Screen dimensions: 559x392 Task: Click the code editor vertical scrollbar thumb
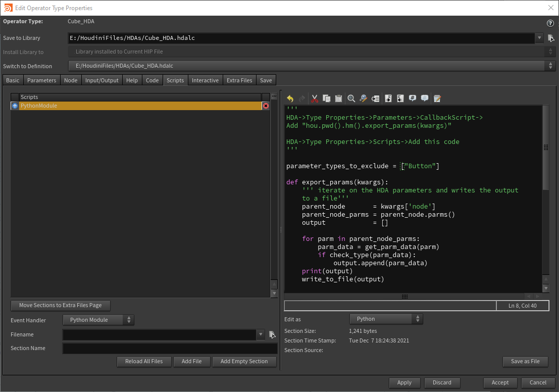(x=545, y=148)
